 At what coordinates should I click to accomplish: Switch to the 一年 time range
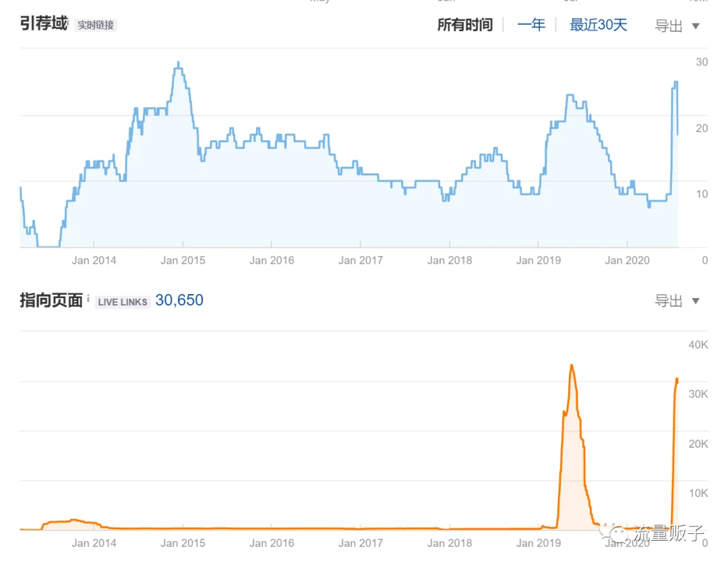pos(531,24)
